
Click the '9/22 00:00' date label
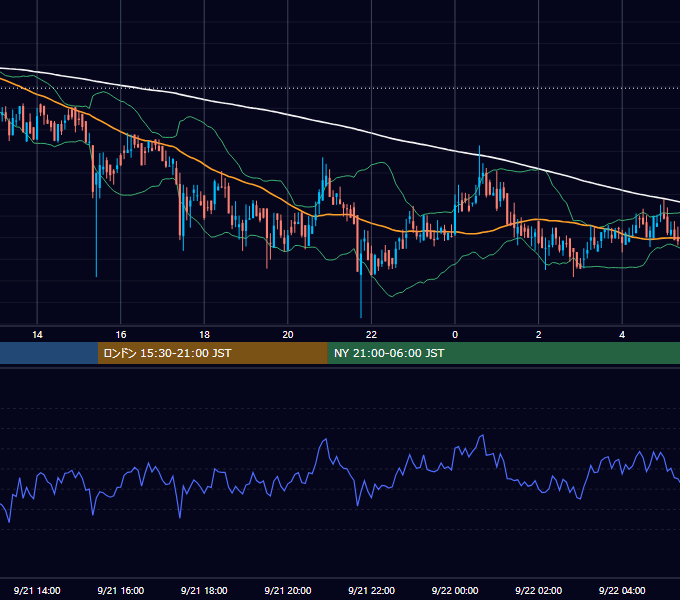455,590
